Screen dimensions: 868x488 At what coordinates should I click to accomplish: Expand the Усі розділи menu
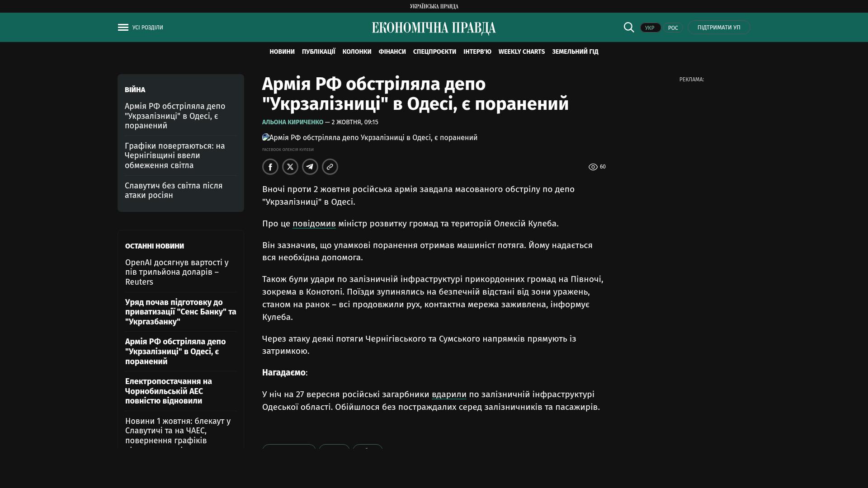(147, 28)
